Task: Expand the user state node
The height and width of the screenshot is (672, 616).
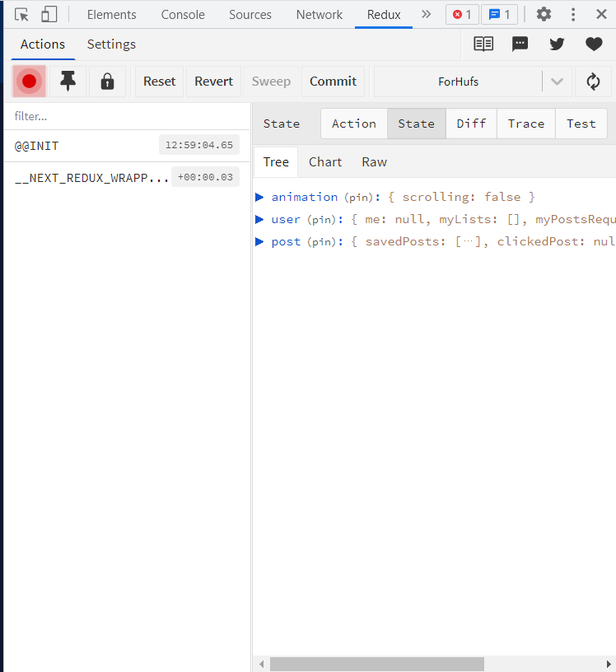Action: pyautogui.click(x=259, y=219)
